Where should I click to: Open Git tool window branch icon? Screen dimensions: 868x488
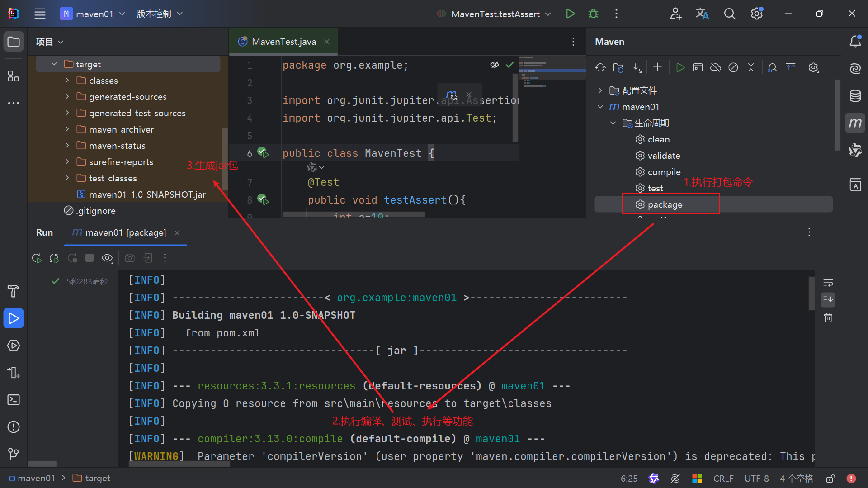coord(14,454)
